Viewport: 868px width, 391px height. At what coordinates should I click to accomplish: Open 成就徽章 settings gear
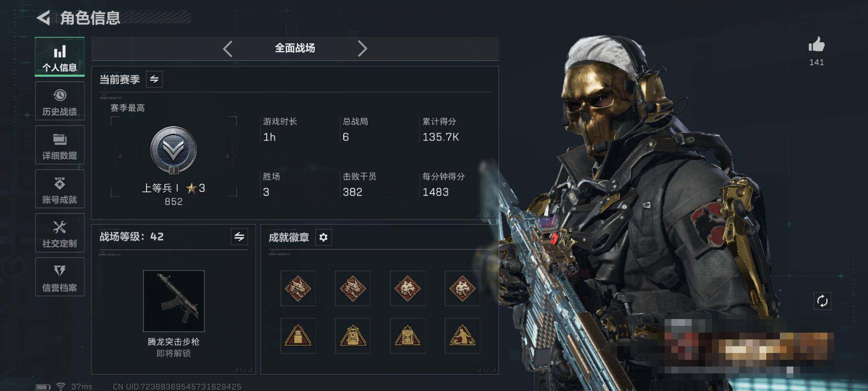click(323, 237)
